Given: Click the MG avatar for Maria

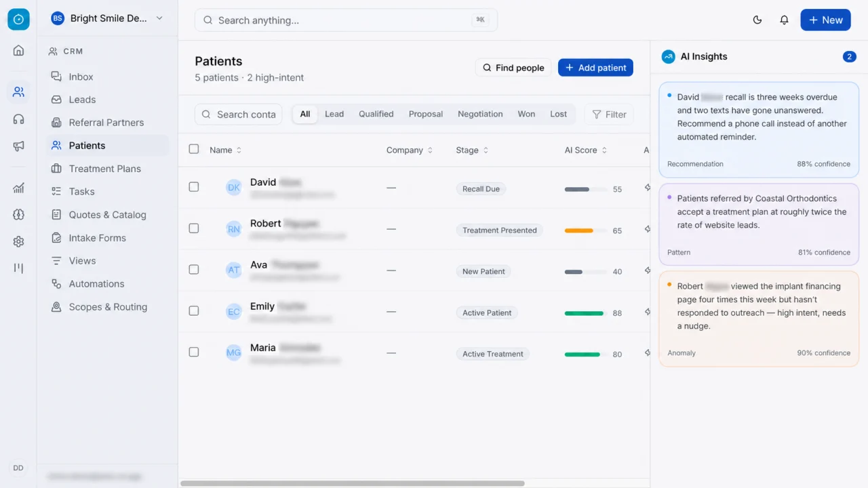Looking at the screenshot, I should pos(233,352).
